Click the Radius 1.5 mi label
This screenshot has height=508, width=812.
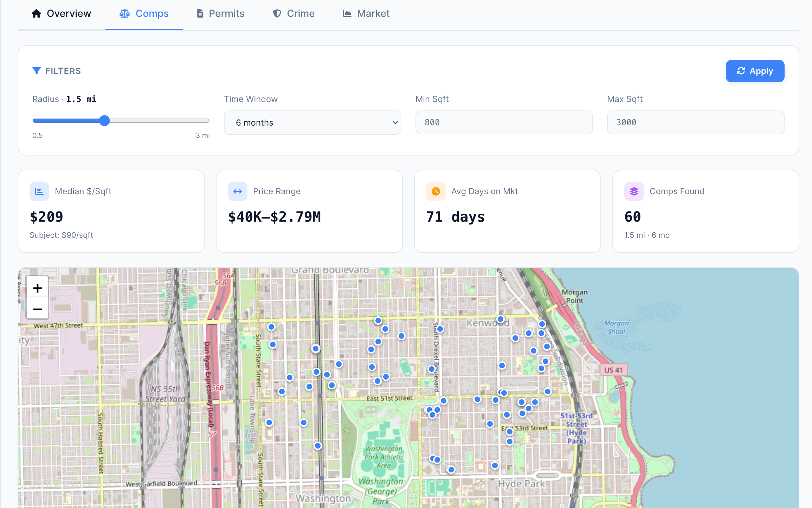tap(64, 99)
